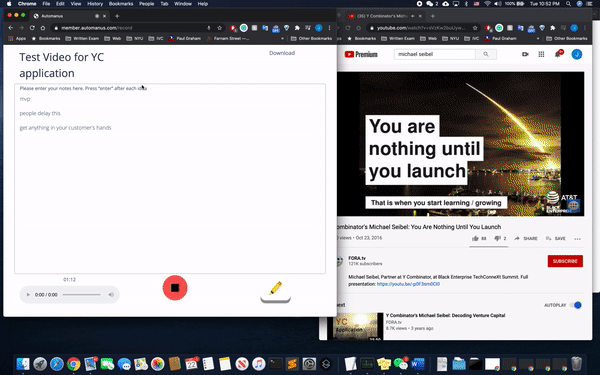Show hidden bookmarks overflow in Automanus window
The height and width of the screenshot is (375, 600).
tap(283, 39)
